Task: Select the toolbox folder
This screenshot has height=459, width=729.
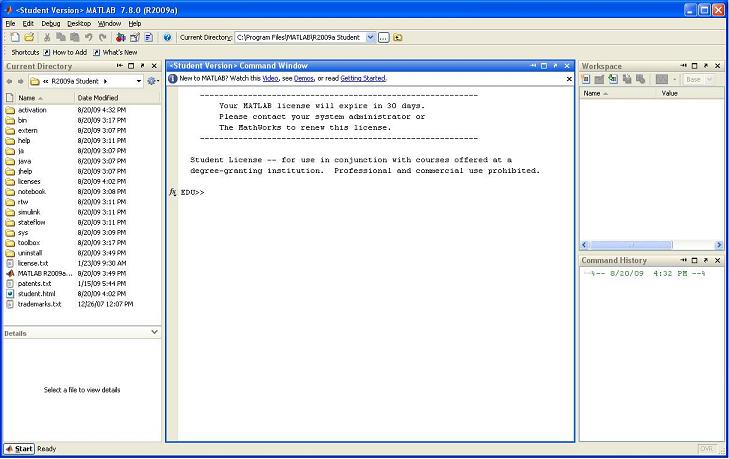Action: pyautogui.click(x=29, y=243)
